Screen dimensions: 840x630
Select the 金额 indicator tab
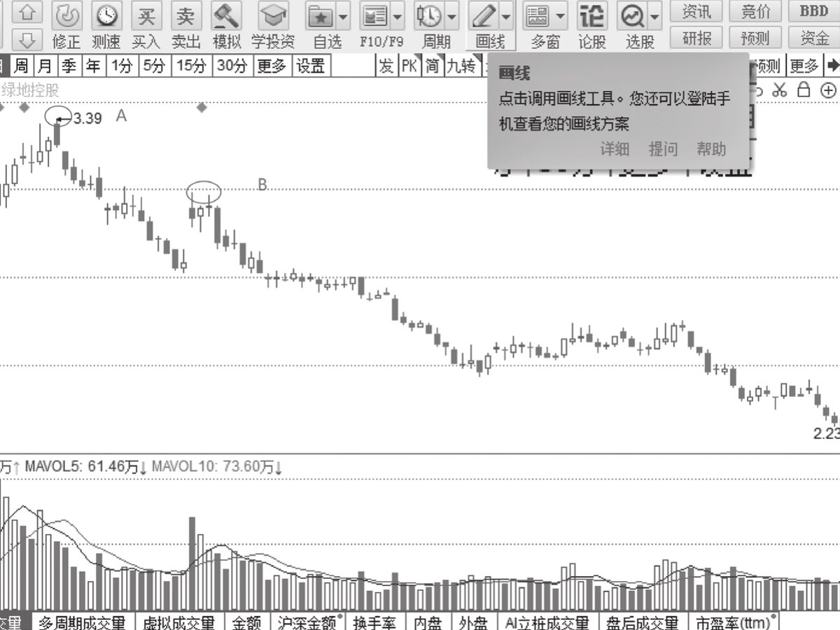(x=246, y=622)
